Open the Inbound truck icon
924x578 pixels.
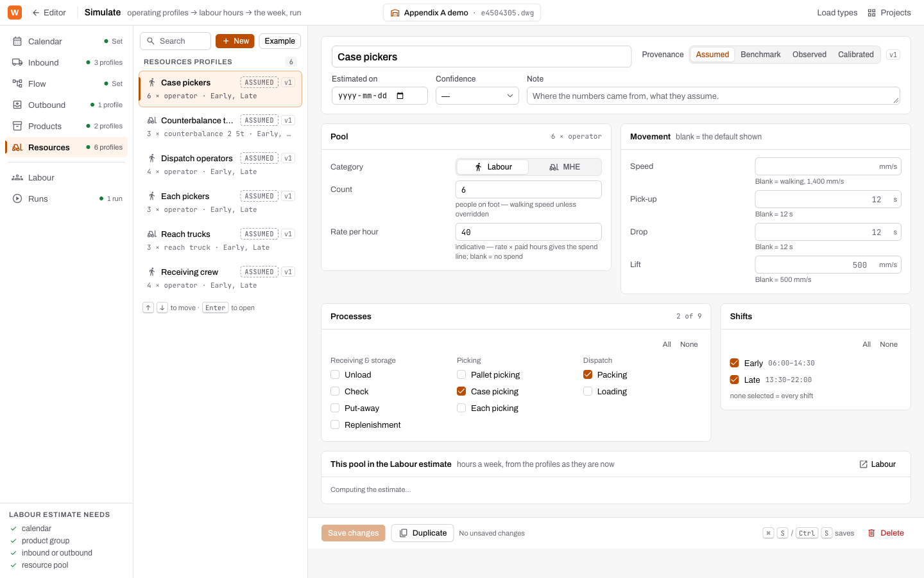[17, 62]
